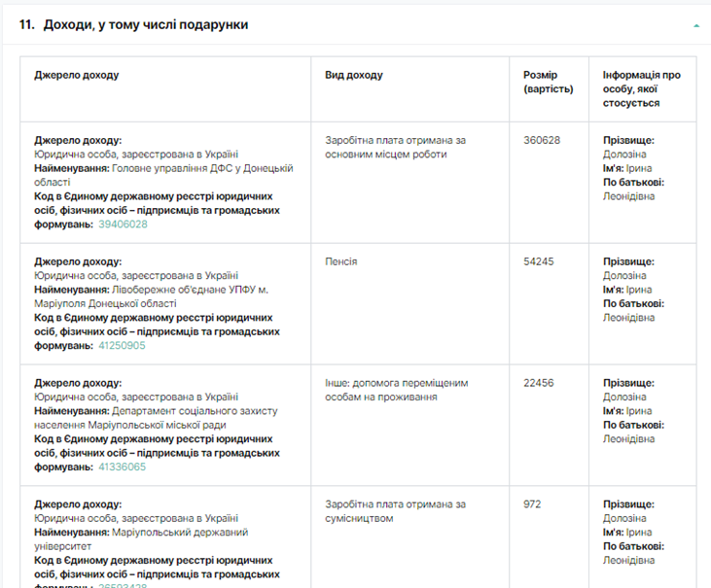This screenshot has width=711, height=588.
Task: Open registry code link 41336065
Action: (x=123, y=467)
